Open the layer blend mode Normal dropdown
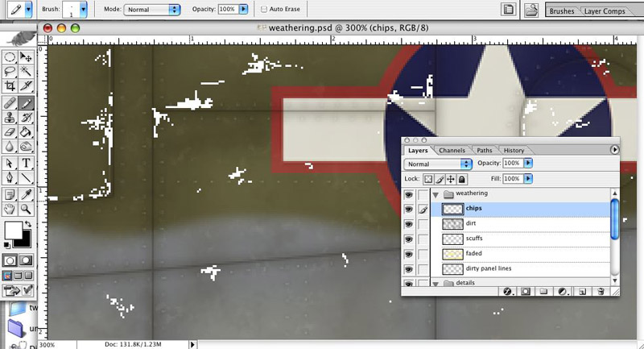The image size is (644, 349). pyautogui.click(x=438, y=164)
